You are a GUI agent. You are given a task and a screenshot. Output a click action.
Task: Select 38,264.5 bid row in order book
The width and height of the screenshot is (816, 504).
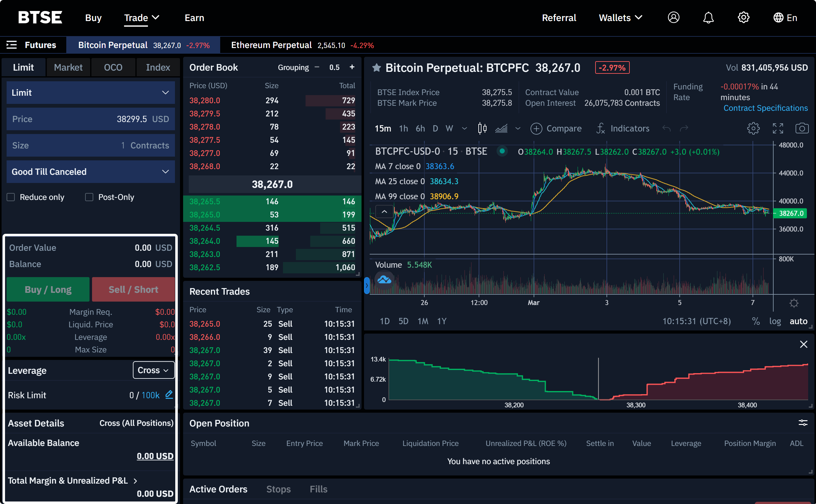[x=272, y=228]
